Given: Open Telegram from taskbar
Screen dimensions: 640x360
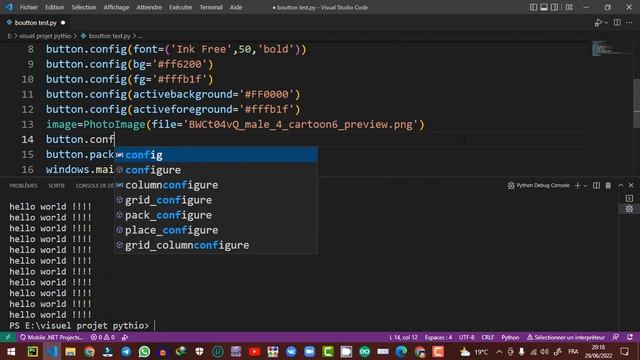Looking at the screenshot, I should [x=126, y=351].
